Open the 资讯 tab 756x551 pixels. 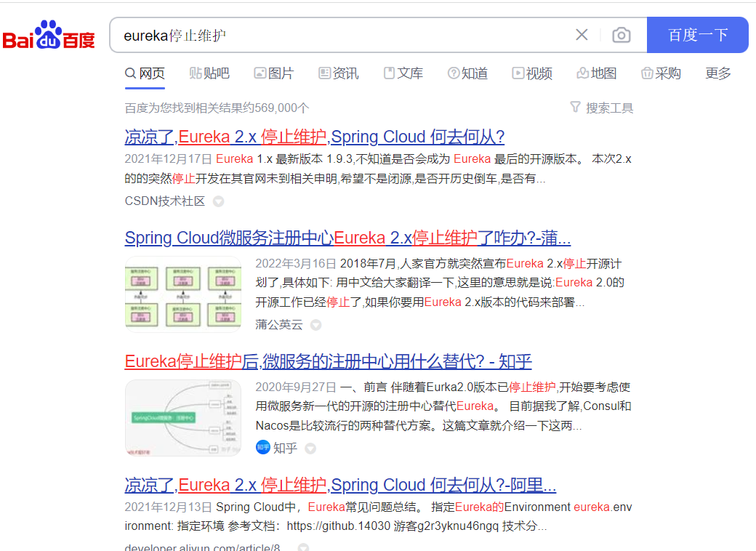[x=339, y=73]
